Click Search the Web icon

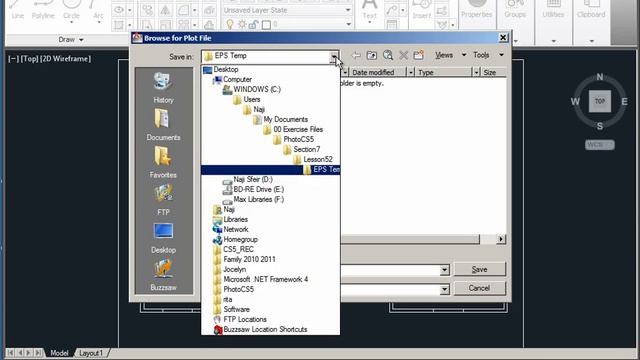387,55
